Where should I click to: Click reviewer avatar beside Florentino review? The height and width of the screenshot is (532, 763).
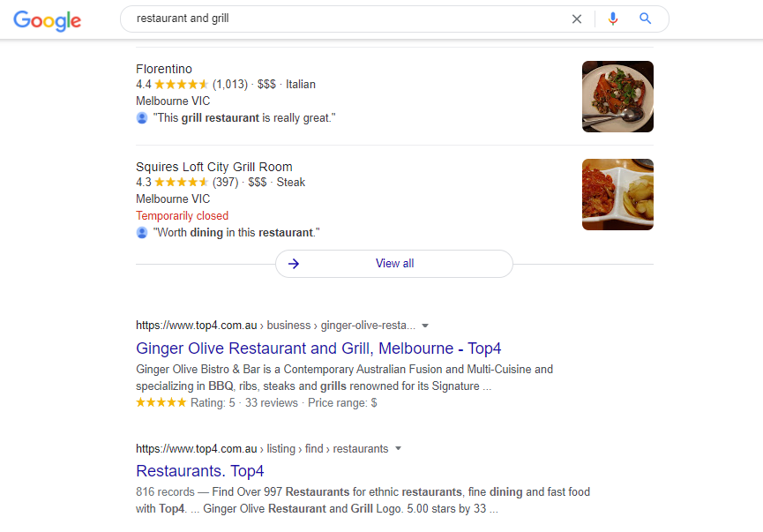point(142,117)
